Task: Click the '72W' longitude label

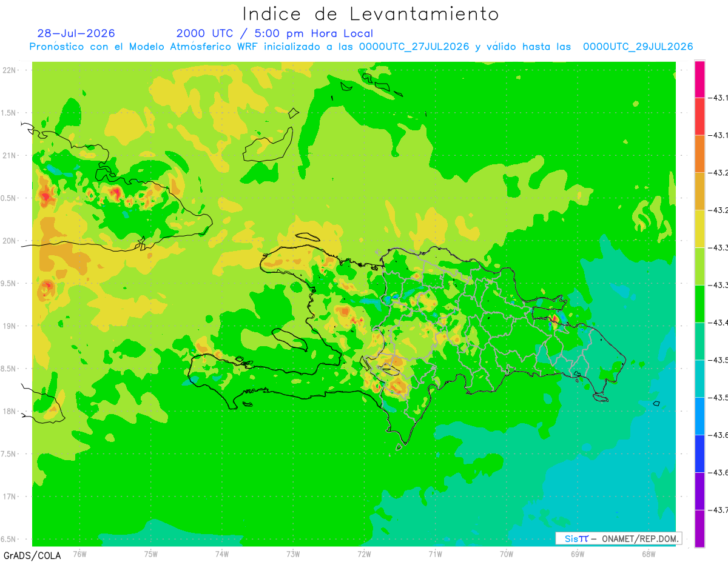Action: [364, 554]
